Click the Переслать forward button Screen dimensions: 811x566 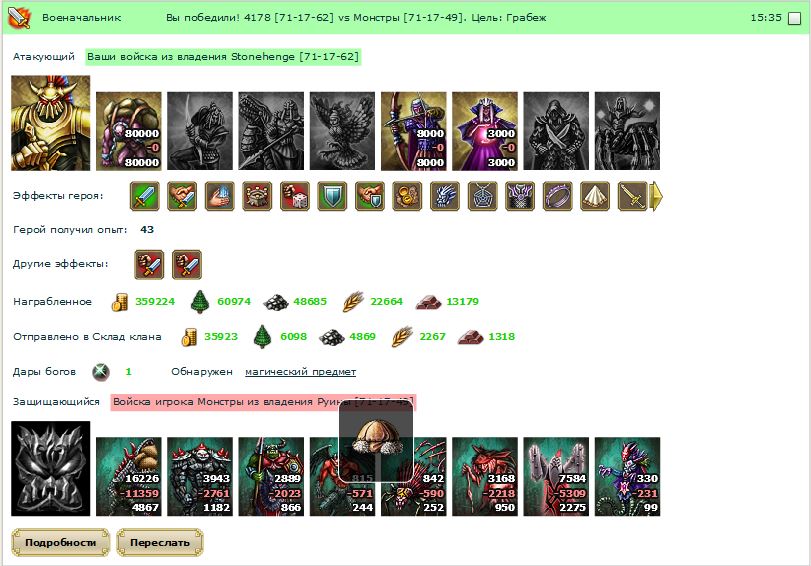point(160,543)
